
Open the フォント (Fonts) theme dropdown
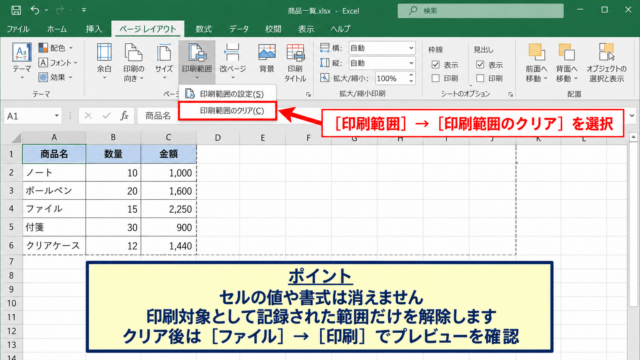tap(58, 62)
